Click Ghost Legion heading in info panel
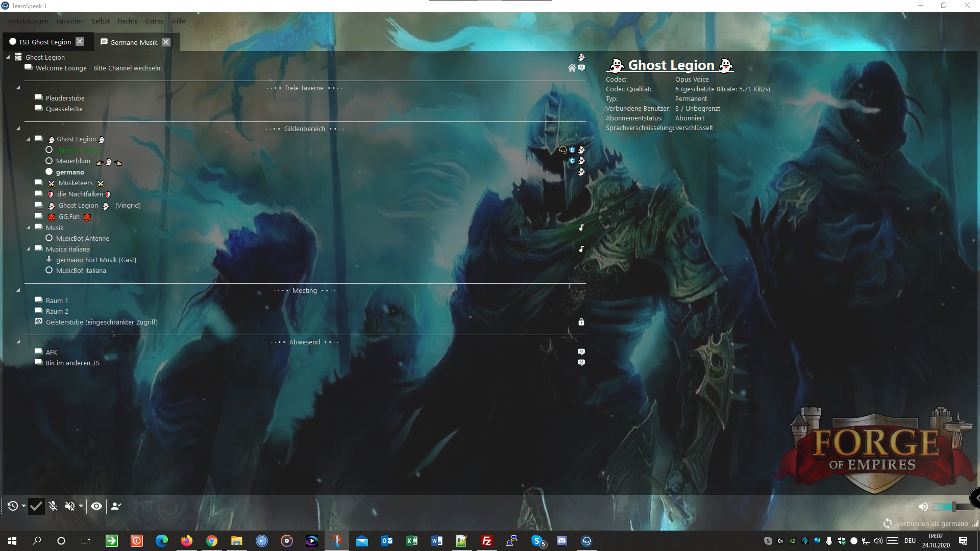The image size is (980, 551). pyautogui.click(x=671, y=65)
